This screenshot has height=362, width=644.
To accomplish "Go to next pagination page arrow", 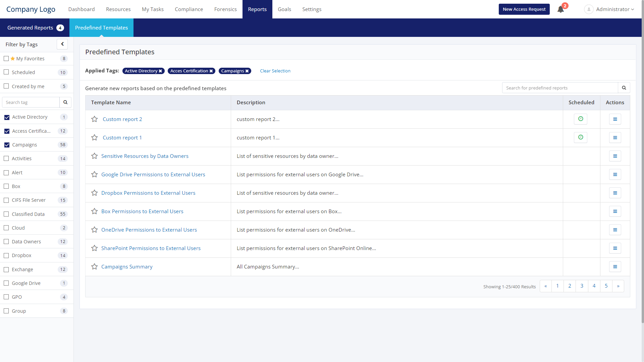I will pyautogui.click(x=618, y=286).
